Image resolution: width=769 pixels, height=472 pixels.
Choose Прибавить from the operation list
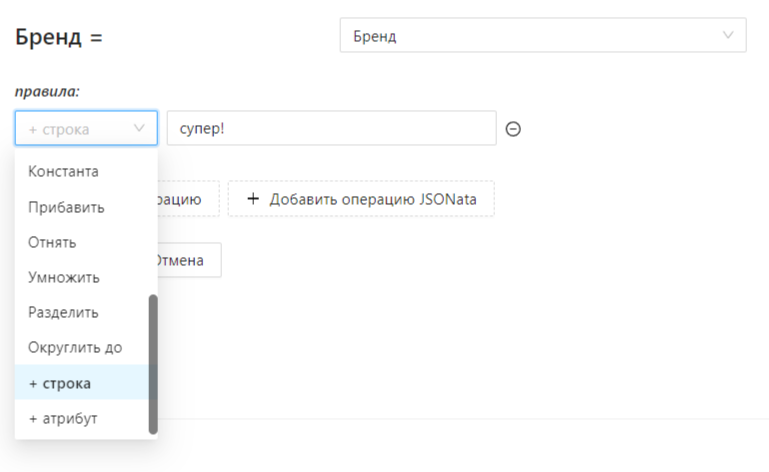coord(66,207)
